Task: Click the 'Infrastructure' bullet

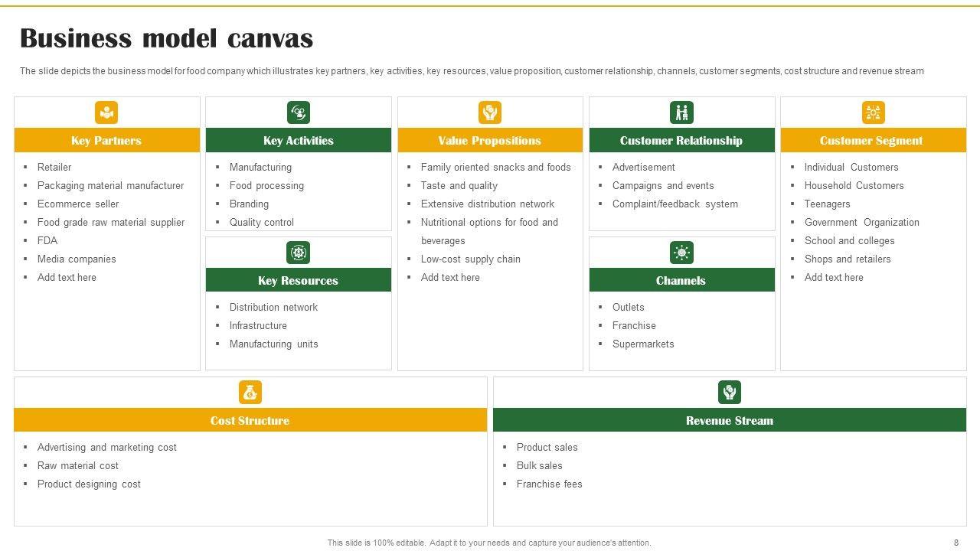Action: [258, 325]
